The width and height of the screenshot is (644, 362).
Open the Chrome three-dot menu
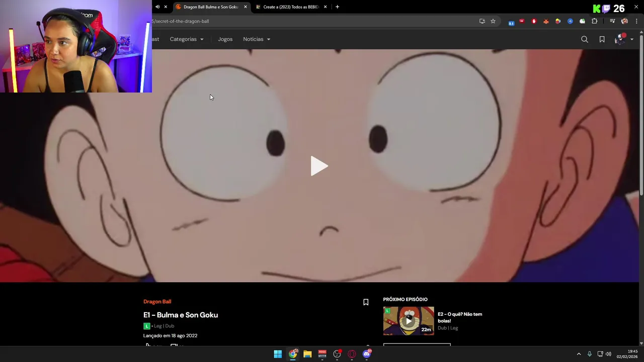coord(636,21)
